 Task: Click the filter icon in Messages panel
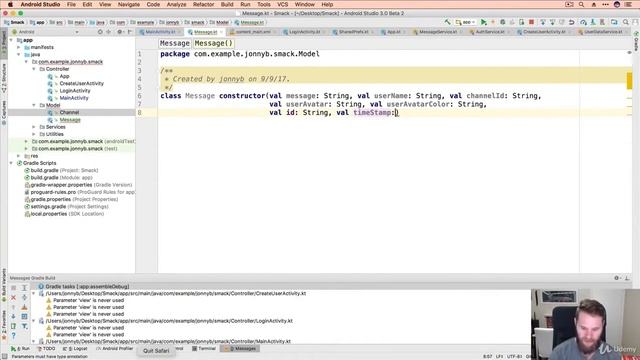pos(24,326)
